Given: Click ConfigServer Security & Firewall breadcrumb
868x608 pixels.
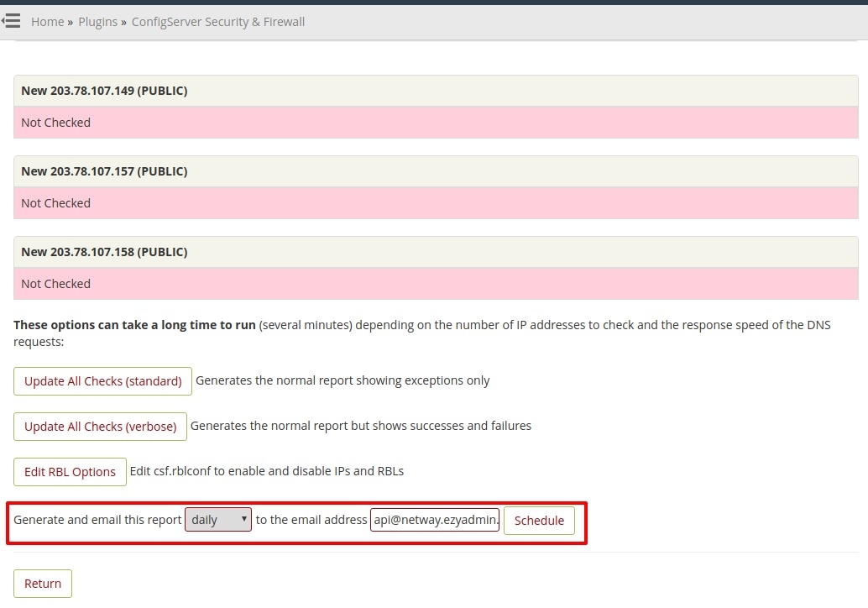Looking at the screenshot, I should tap(218, 22).
